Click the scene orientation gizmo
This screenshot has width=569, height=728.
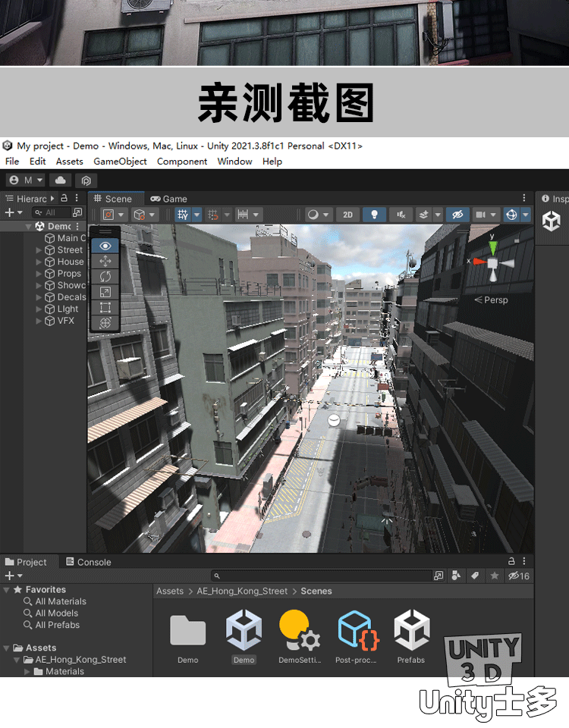(x=492, y=262)
